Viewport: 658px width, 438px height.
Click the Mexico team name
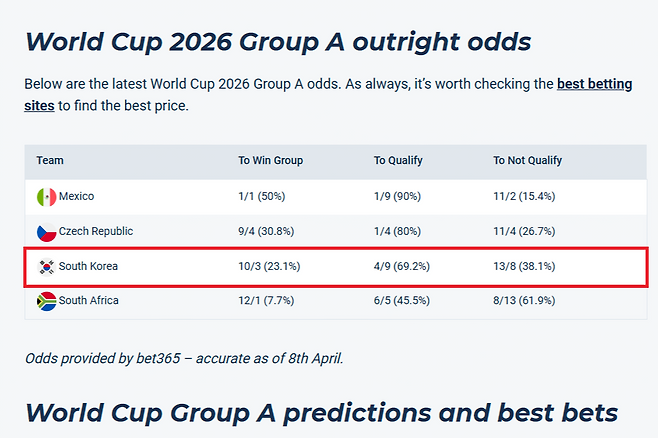pyautogui.click(x=76, y=196)
